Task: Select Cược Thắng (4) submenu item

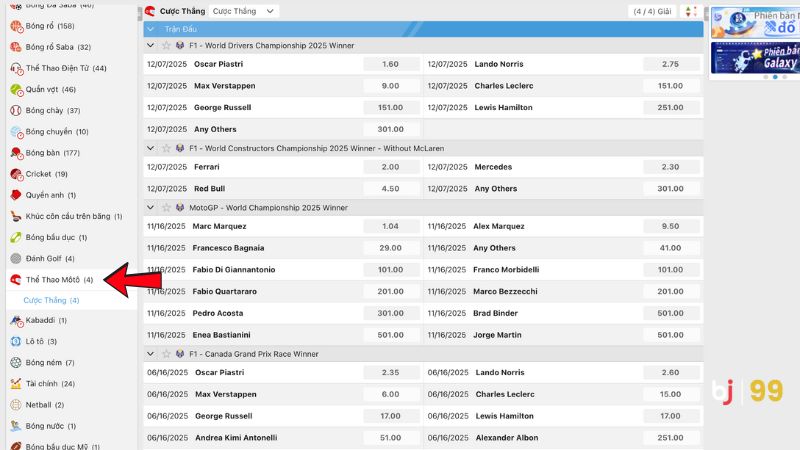Action: coord(52,301)
